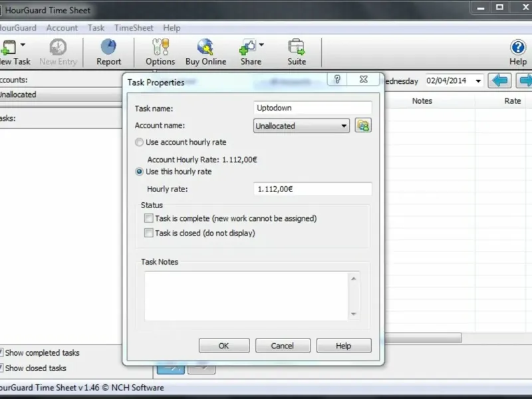Open the New Task dropdown arrow

[23, 45]
